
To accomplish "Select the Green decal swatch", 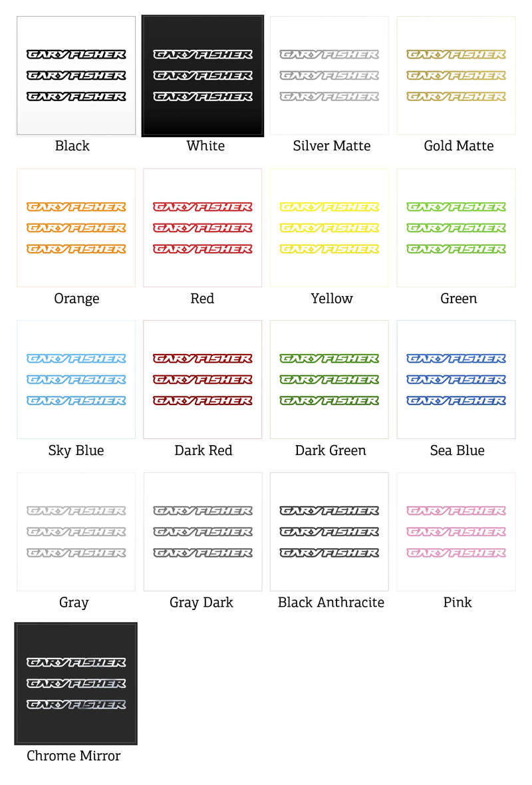I will point(456,228).
